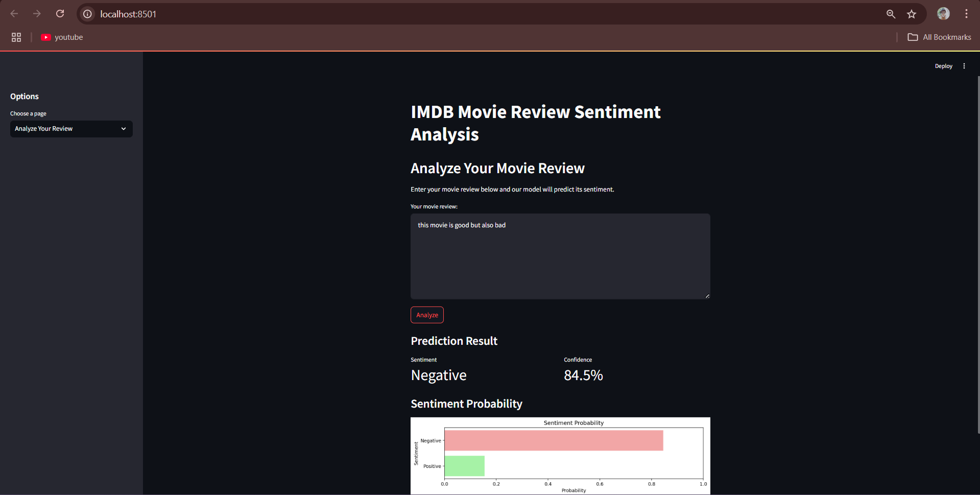
Task: Click the Deploy option
Action: [x=943, y=66]
